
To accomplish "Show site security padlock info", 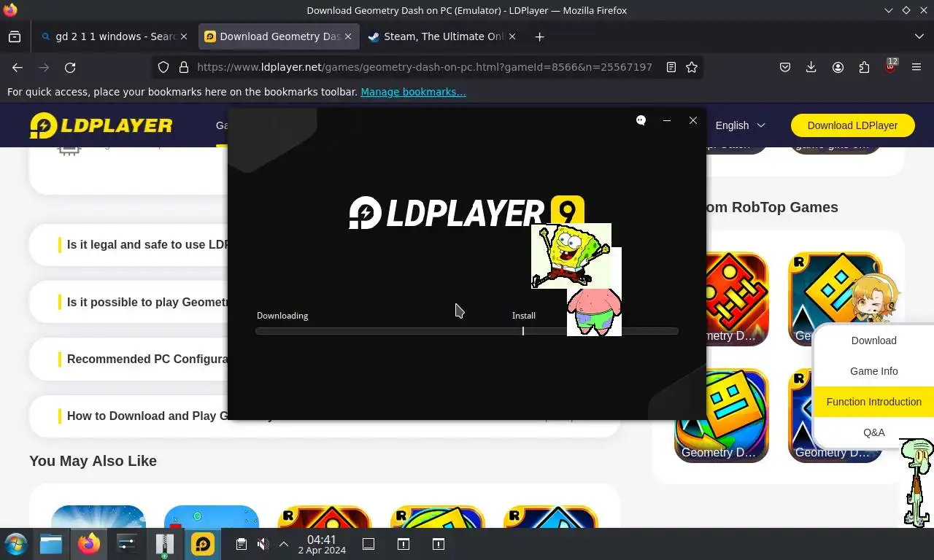I will click(x=184, y=67).
